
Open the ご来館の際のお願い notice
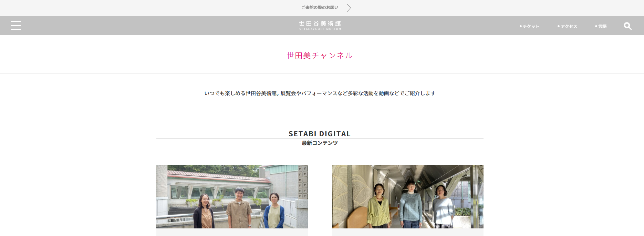[x=320, y=8]
